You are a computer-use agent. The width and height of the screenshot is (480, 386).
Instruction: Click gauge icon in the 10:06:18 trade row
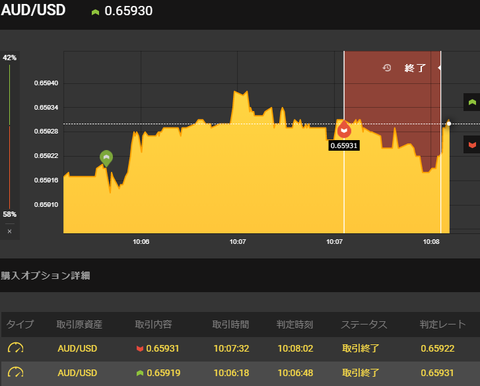pyautogui.click(x=15, y=372)
